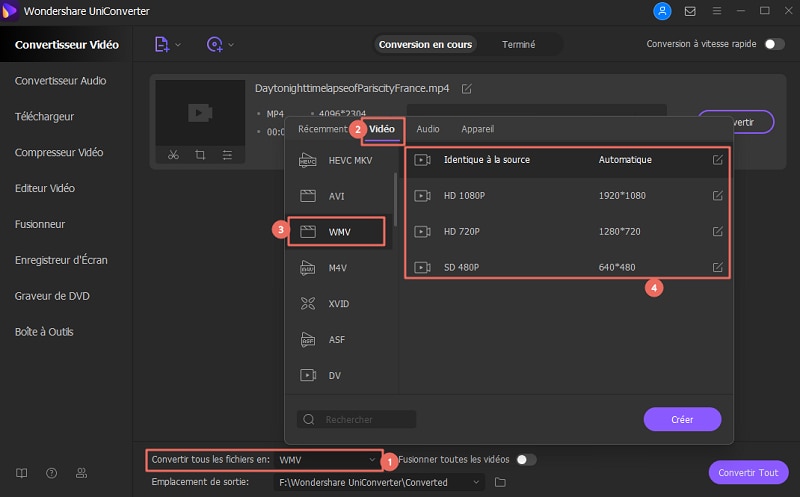Open Convertisseur Audio in the sidebar
This screenshot has height=497, width=800.
60,81
